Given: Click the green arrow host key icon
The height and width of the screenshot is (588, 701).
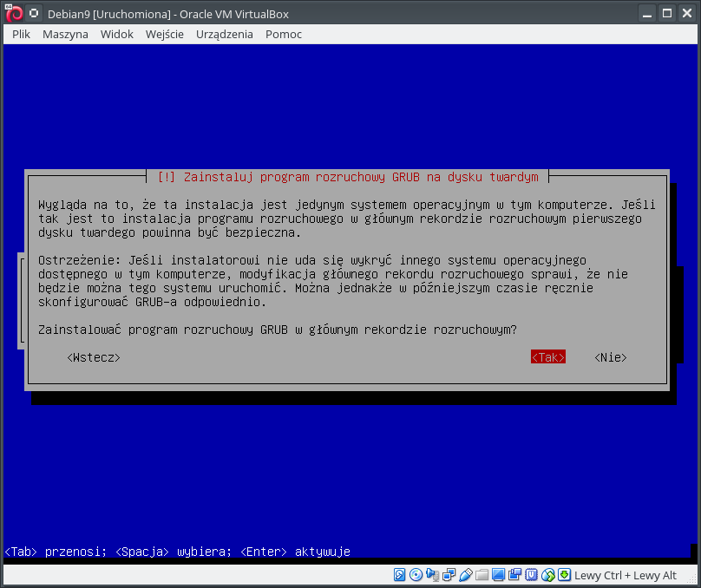Looking at the screenshot, I should pyautogui.click(x=565, y=575).
